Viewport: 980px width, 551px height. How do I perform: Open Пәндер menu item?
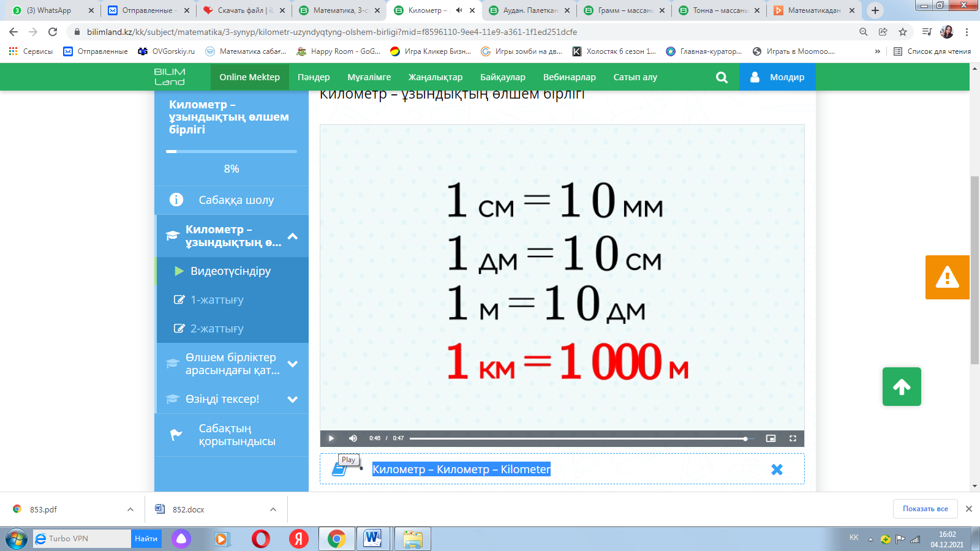314,77
